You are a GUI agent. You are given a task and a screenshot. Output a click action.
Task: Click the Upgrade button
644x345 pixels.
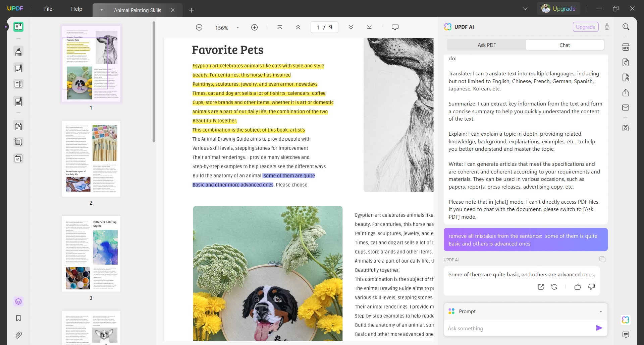tap(558, 8)
